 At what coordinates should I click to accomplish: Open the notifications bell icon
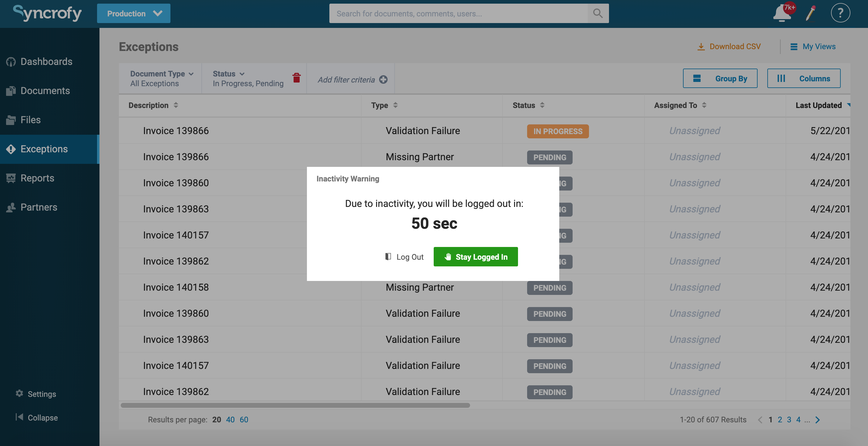pyautogui.click(x=782, y=13)
